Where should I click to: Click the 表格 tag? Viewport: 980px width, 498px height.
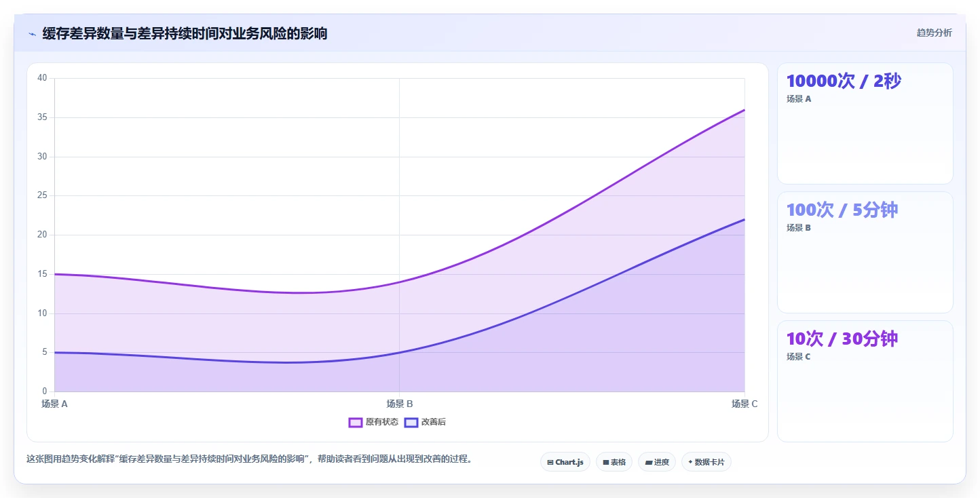pyautogui.click(x=614, y=462)
